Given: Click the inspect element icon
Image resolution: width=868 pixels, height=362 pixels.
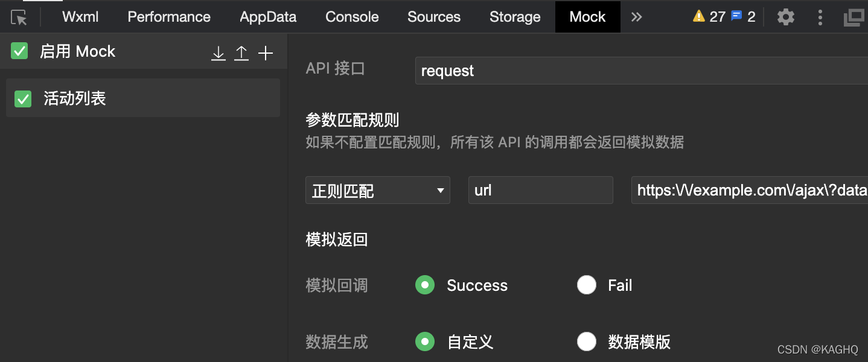Looking at the screenshot, I should coord(18,17).
